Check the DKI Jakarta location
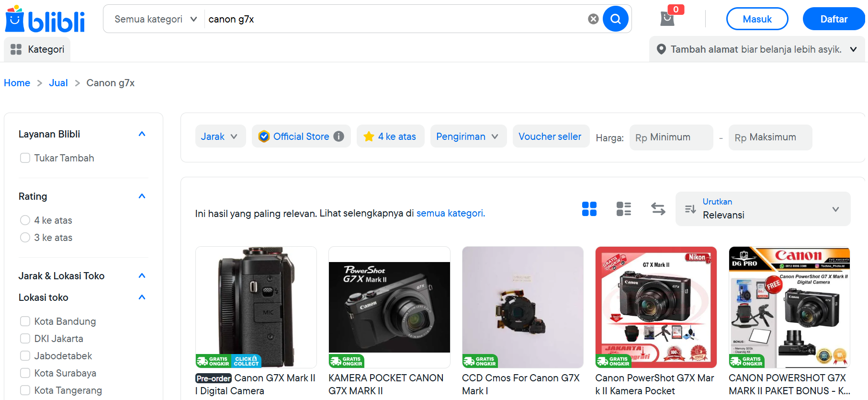Image resolution: width=868 pixels, height=400 pixels. [x=25, y=339]
